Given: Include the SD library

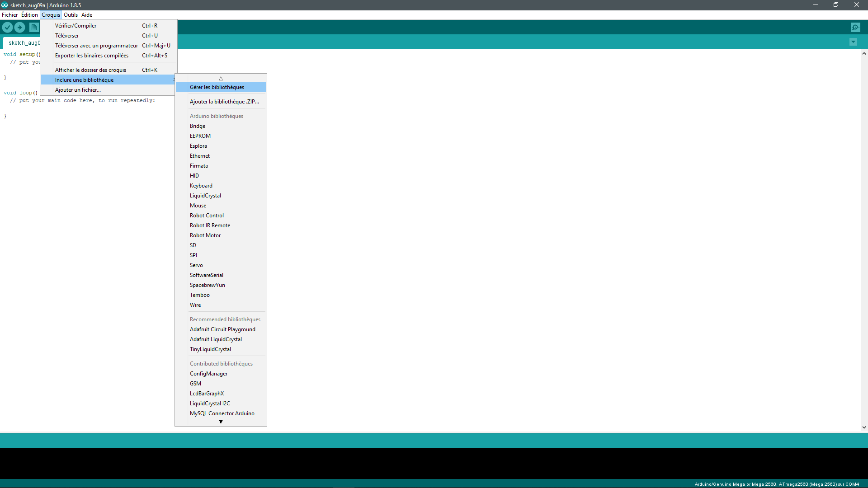Looking at the screenshot, I should point(221,245).
